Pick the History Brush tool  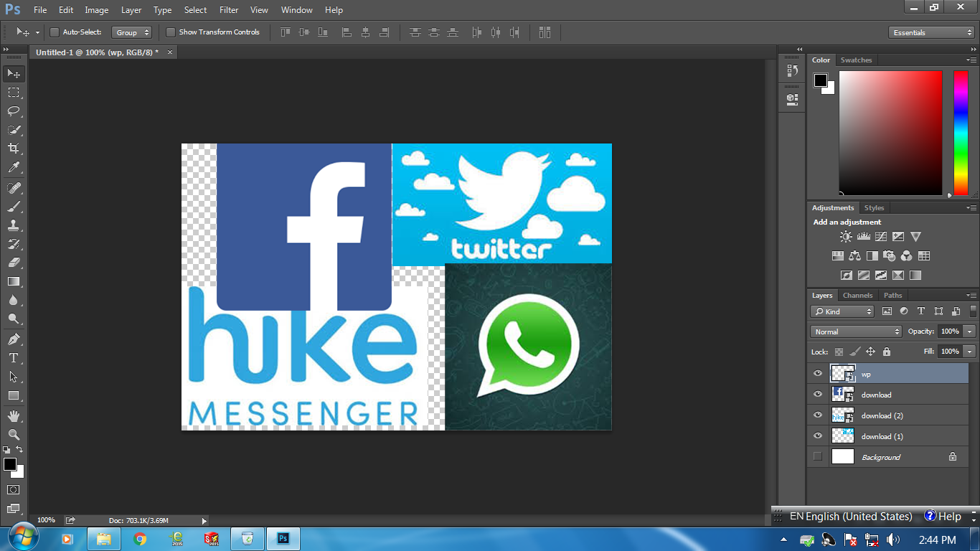coord(14,244)
